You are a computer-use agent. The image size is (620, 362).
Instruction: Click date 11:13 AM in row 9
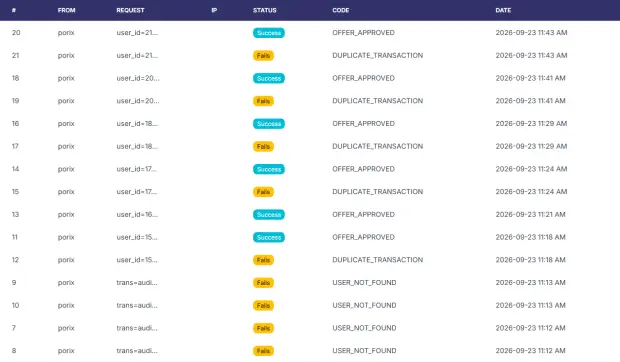pyautogui.click(x=531, y=283)
